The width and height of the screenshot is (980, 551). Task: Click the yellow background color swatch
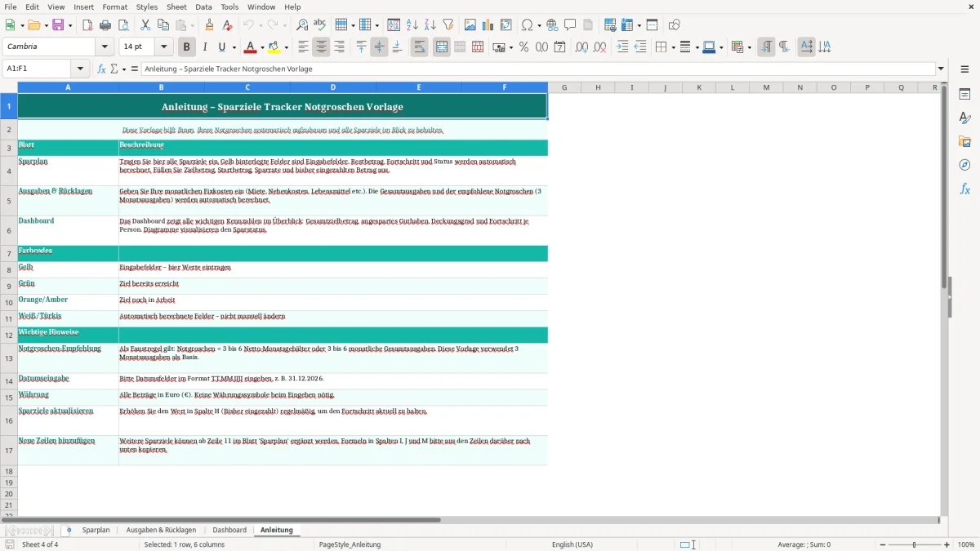click(274, 47)
